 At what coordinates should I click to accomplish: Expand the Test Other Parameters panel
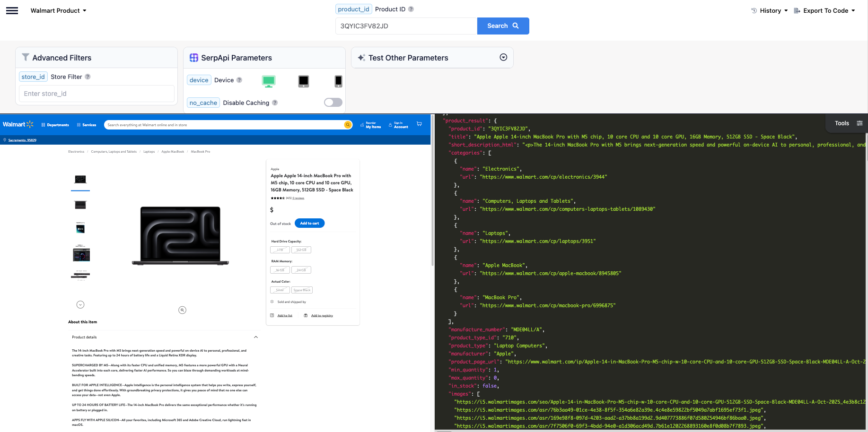[x=503, y=57]
